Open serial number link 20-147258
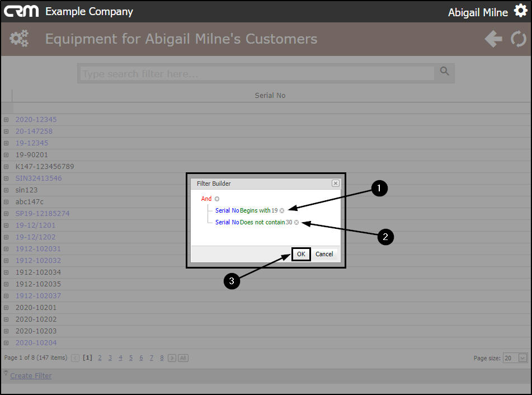The width and height of the screenshot is (532, 395). coord(34,131)
